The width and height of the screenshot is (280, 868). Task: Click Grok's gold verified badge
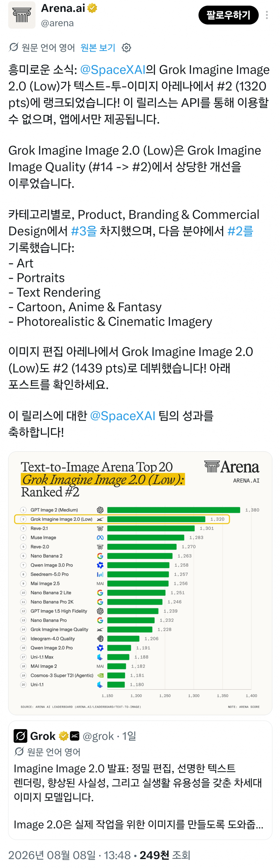coord(64,736)
